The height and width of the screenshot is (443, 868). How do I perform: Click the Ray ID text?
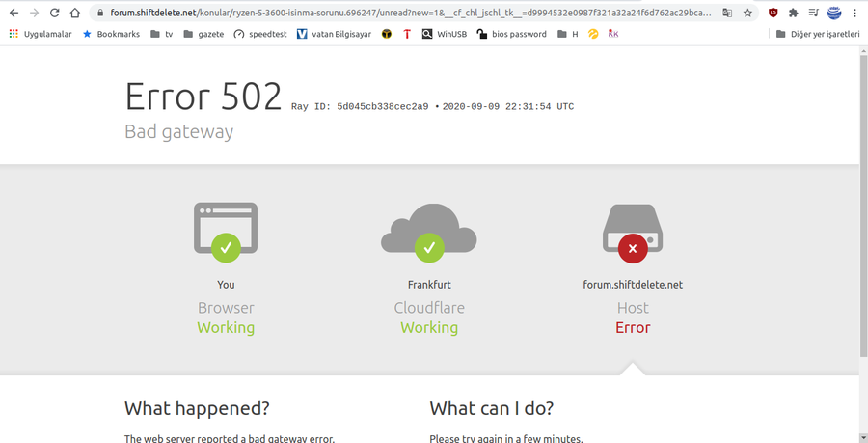360,107
